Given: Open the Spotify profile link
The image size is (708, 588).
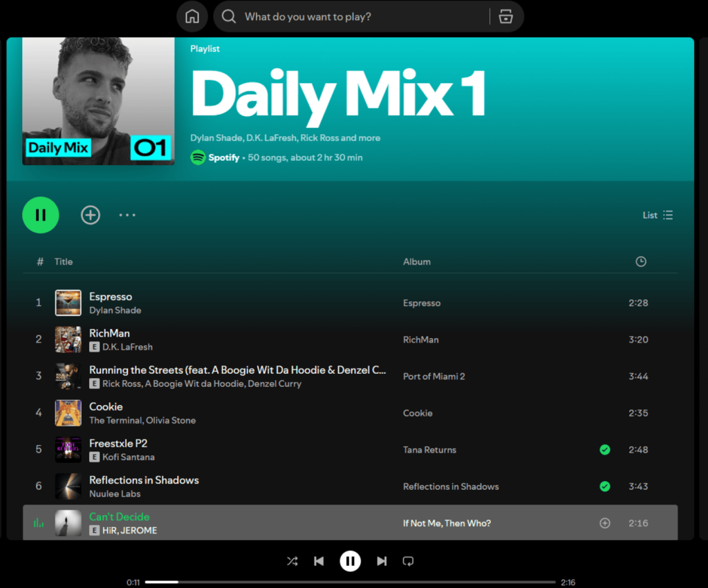Looking at the screenshot, I should pos(223,158).
